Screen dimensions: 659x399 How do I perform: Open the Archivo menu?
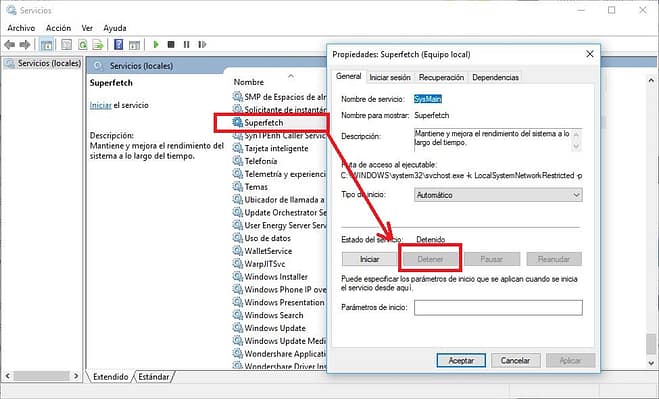(21, 28)
